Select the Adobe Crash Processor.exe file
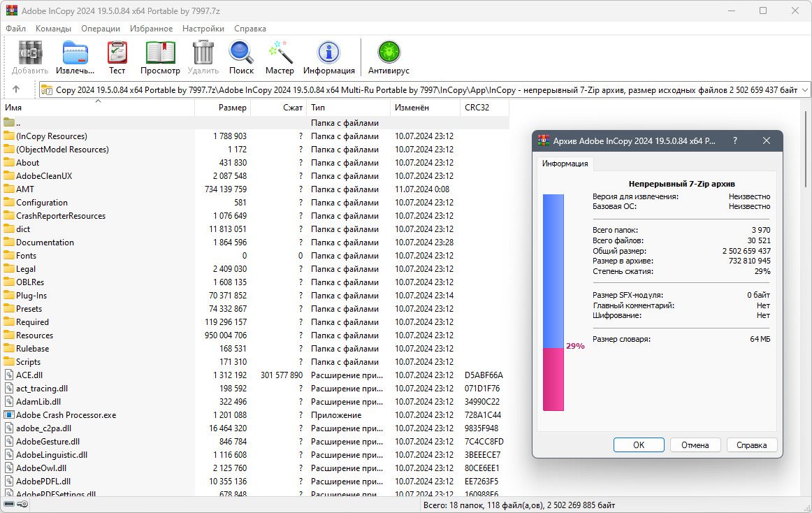Screen dimensions: 812x513 pyautogui.click(x=66, y=415)
